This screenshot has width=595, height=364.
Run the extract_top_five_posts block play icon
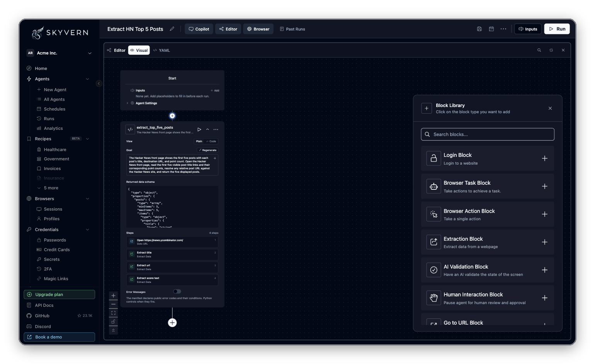tap(199, 129)
